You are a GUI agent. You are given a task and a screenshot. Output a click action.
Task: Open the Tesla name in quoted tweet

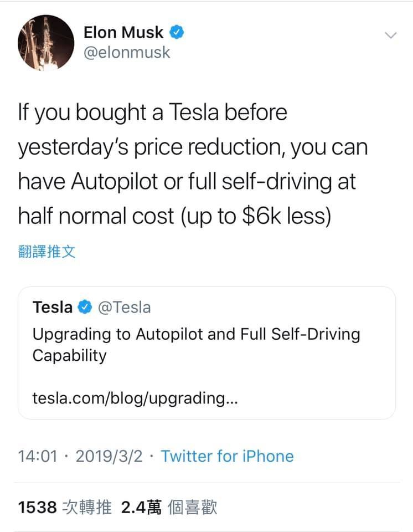[53, 307]
